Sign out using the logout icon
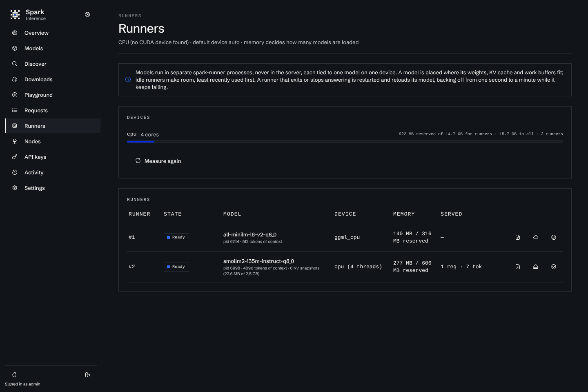 (x=88, y=375)
